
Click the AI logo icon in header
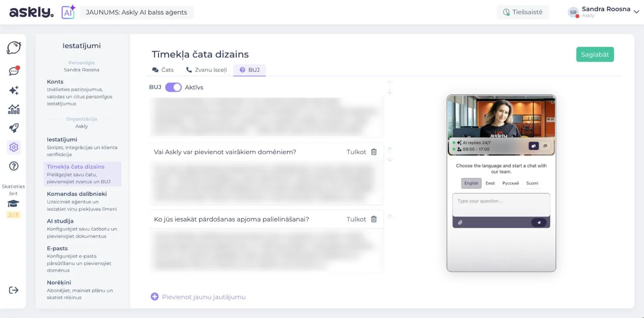pyautogui.click(x=68, y=12)
